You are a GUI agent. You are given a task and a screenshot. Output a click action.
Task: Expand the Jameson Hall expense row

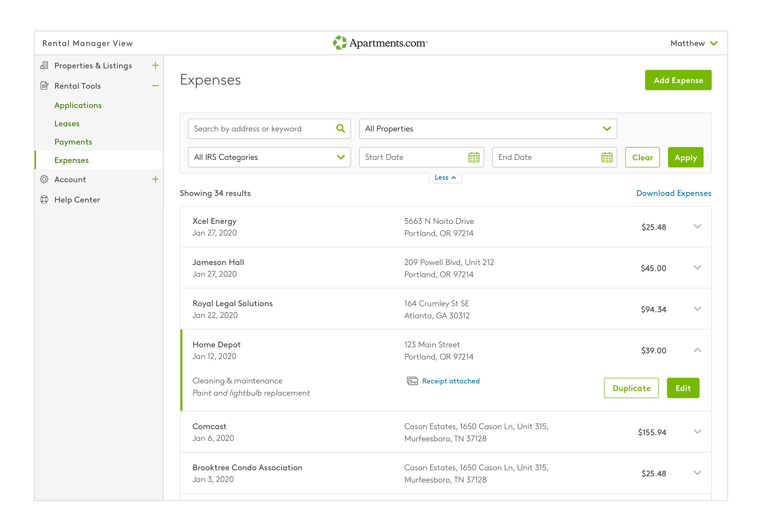[697, 268]
